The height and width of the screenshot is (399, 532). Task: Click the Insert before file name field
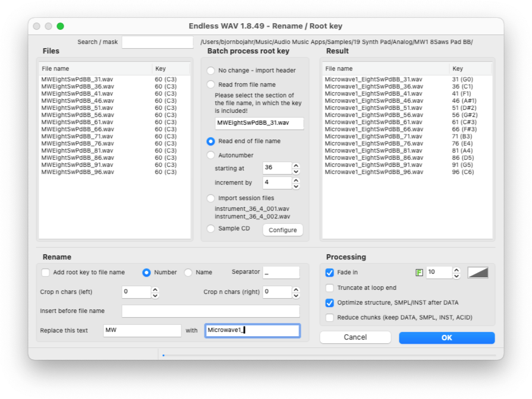(210, 311)
